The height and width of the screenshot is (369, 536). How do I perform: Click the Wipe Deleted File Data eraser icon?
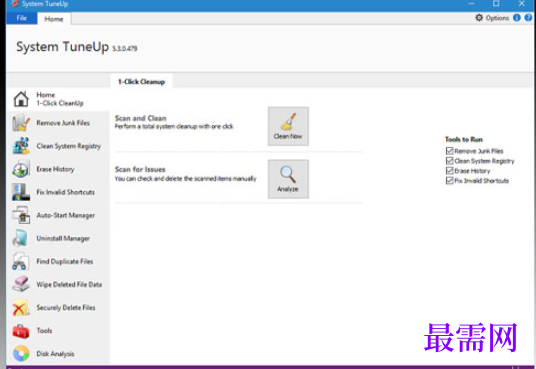tap(21, 284)
